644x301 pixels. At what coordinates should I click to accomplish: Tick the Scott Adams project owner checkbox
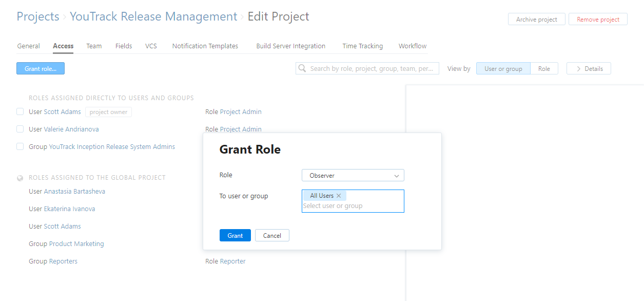20,111
